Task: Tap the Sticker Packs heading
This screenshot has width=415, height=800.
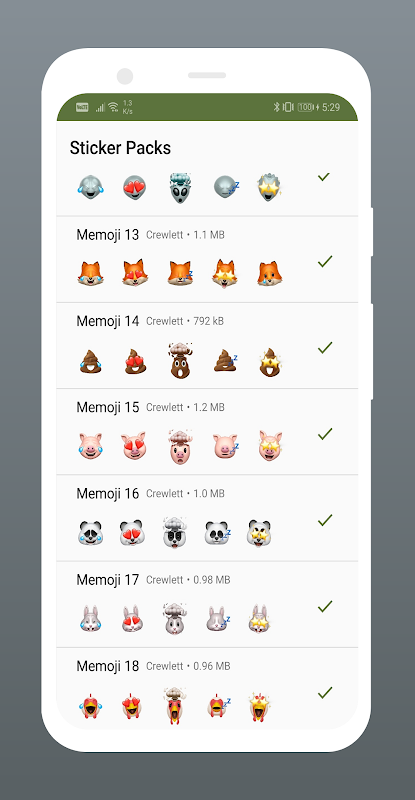Action: pos(120,148)
